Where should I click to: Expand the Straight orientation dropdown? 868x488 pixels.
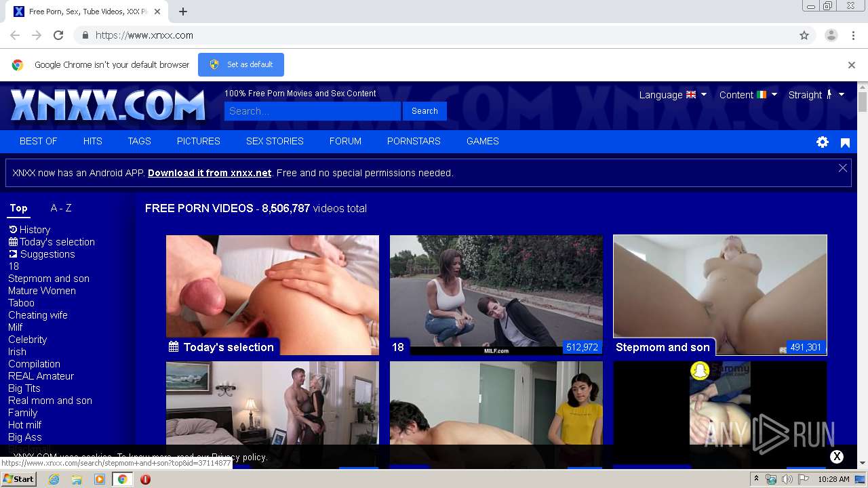point(816,95)
